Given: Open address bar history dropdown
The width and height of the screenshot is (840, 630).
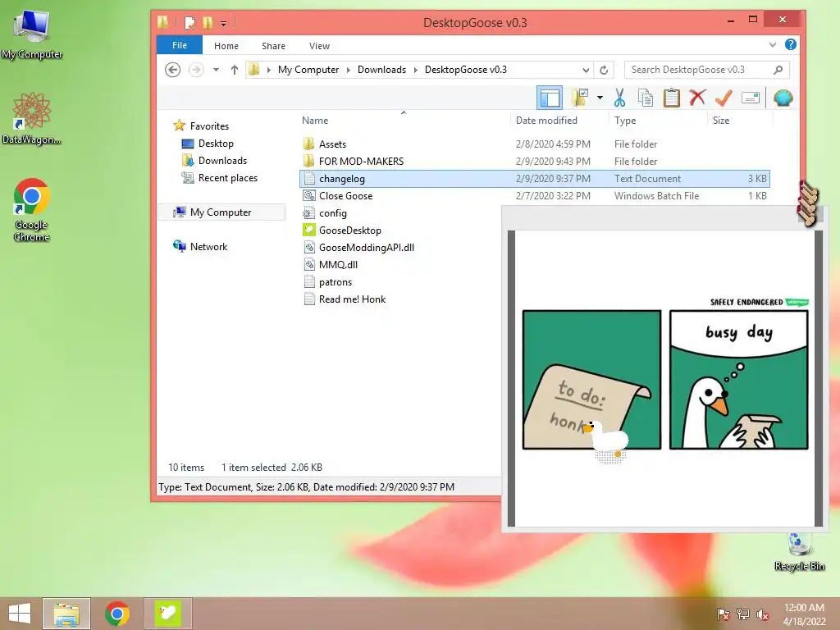Looking at the screenshot, I should click(586, 70).
